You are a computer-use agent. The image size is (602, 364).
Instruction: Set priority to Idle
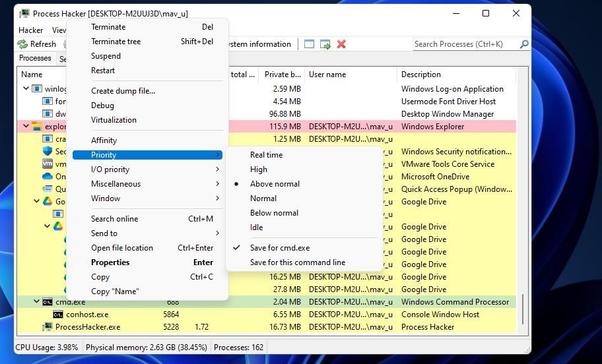[x=257, y=228]
